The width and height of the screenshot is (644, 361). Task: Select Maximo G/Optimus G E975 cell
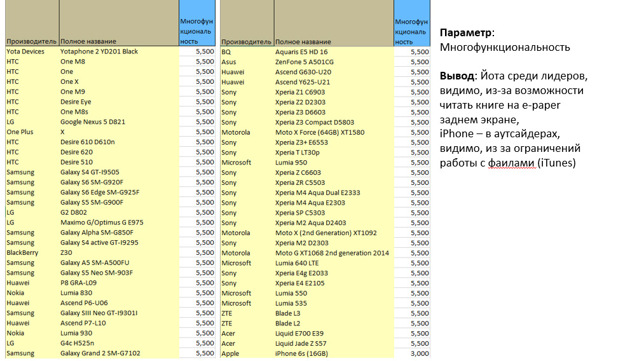tap(119, 222)
